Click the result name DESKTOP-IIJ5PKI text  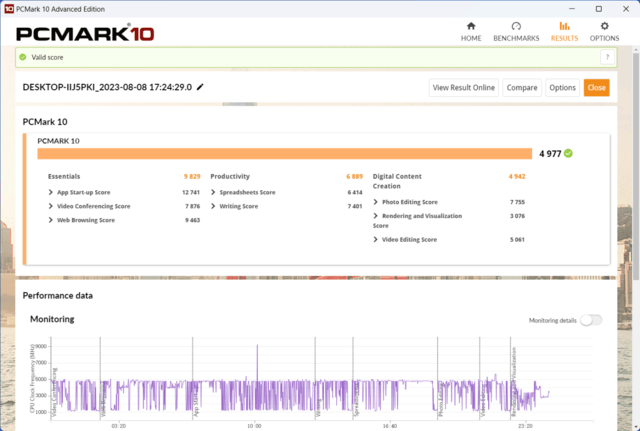107,87
